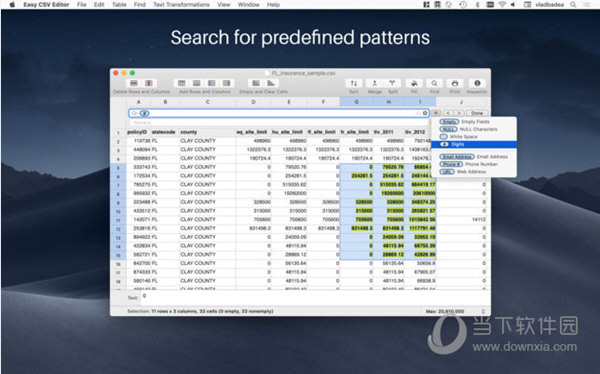
Task: Clear the search field with the x icon
Action: tap(425, 113)
